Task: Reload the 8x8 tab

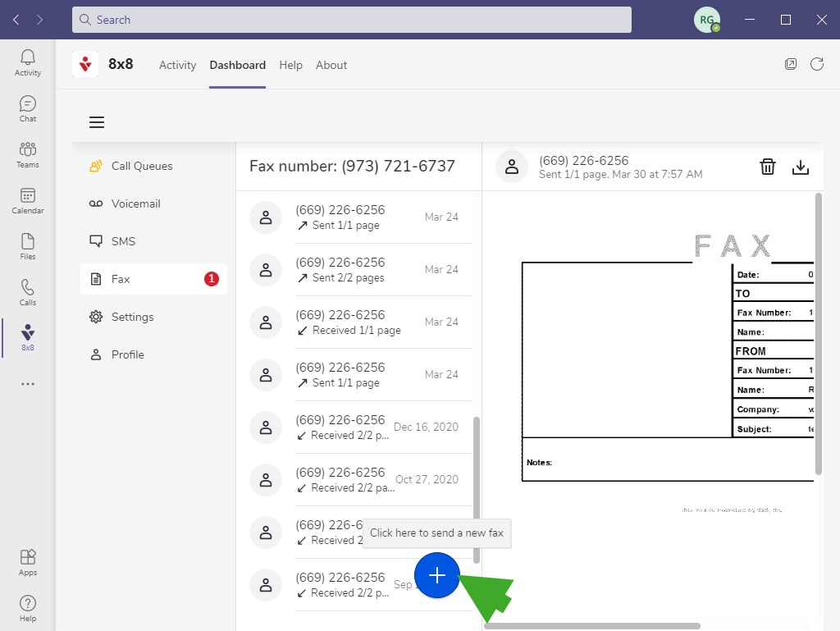Action: pyautogui.click(x=817, y=64)
